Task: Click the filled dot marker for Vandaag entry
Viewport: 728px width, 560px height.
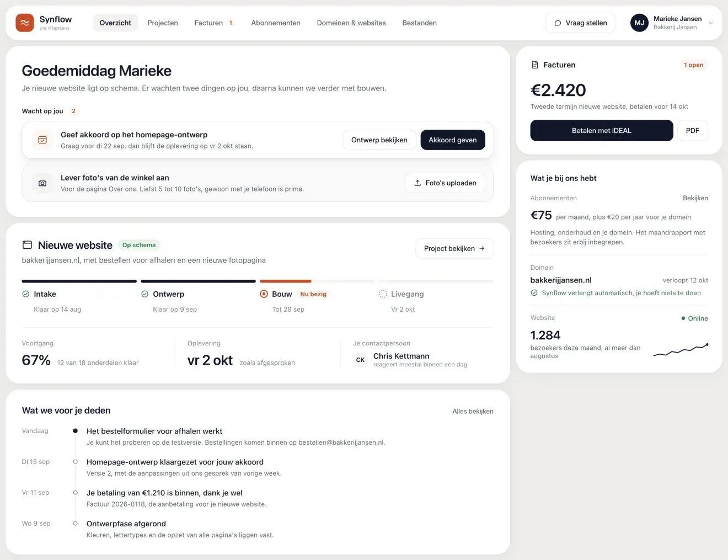Action: pyautogui.click(x=76, y=431)
